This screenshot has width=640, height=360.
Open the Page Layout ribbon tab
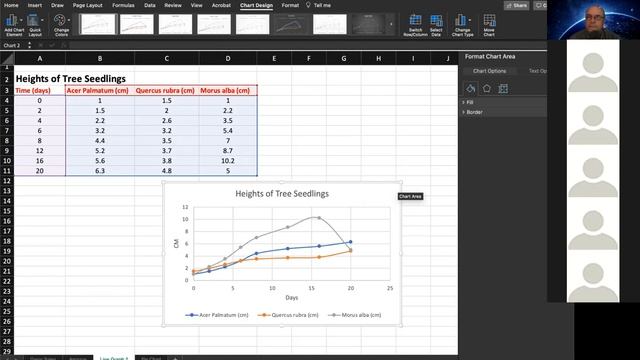88,5
